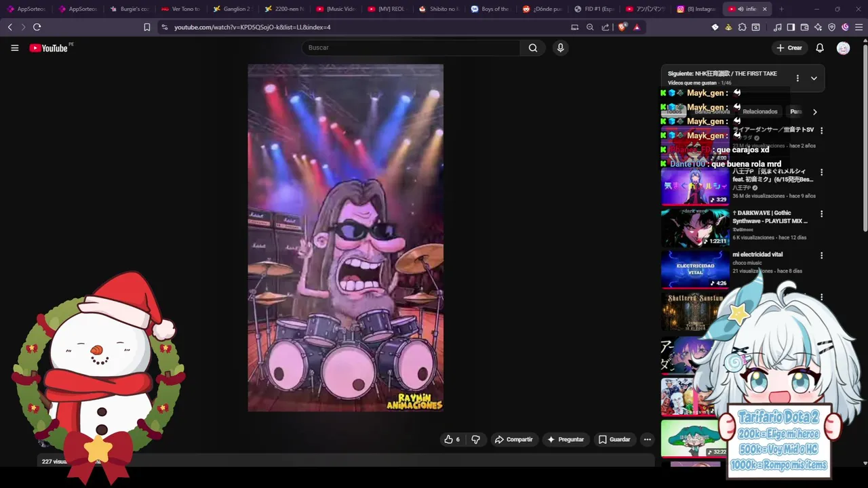
Task: Open the new tab plus button
Action: [781, 9]
